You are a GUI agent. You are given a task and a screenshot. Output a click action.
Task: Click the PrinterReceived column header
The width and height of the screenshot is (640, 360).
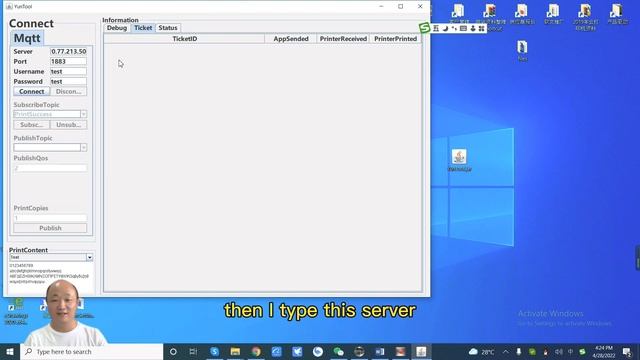(x=343, y=39)
